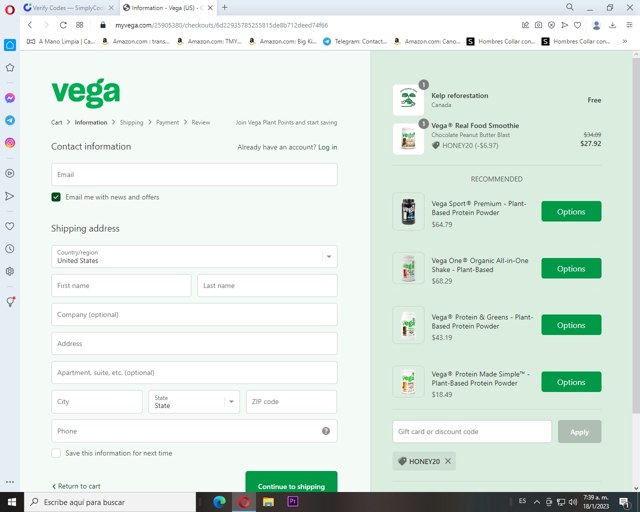Screen dimensions: 640x512
Task: Open Opera home speed dial icon
Action: coord(10,45)
